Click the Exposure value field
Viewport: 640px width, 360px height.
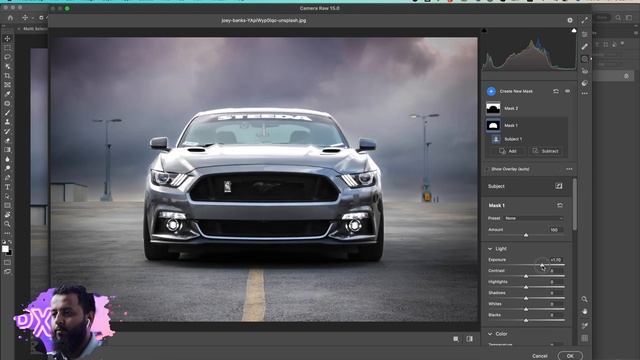point(556,260)
